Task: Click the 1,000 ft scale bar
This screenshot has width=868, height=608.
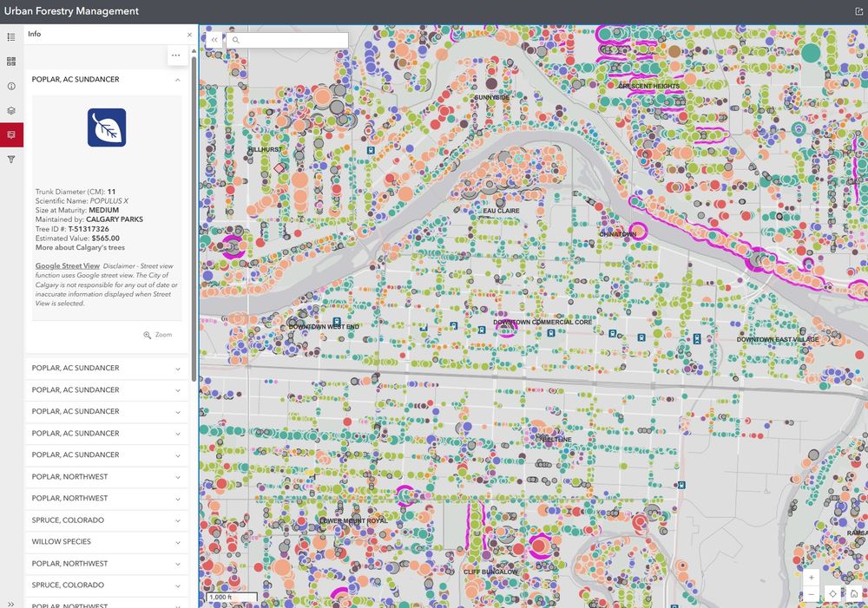Action: [232, 598]
